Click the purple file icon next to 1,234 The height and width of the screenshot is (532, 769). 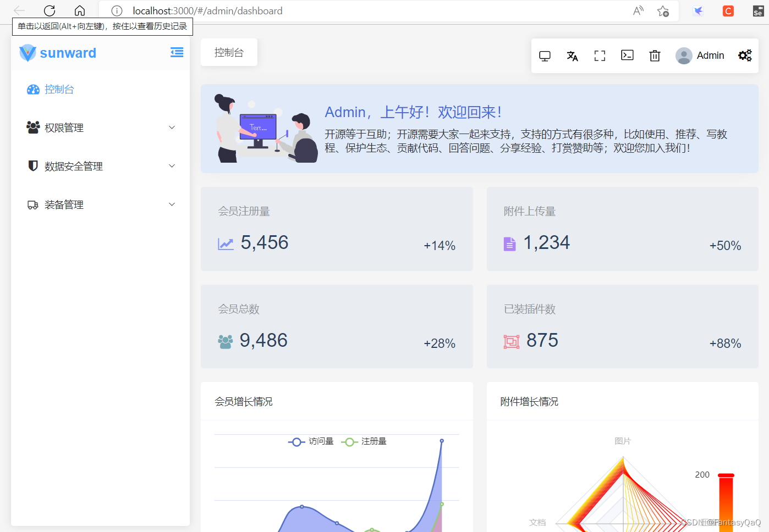coord(510,244)
